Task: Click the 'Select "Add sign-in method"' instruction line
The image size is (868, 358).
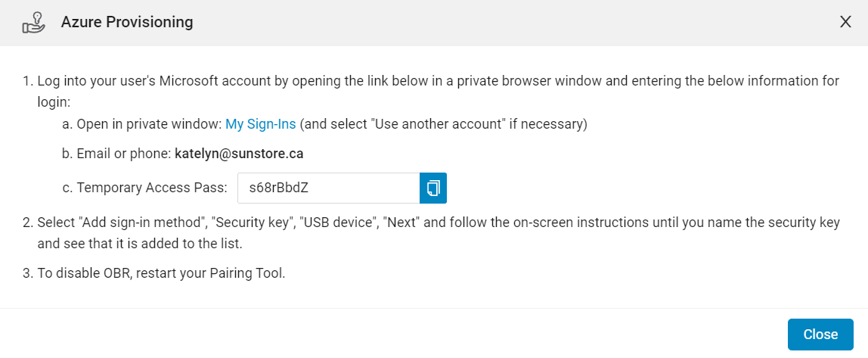Action: click(439, 223)
